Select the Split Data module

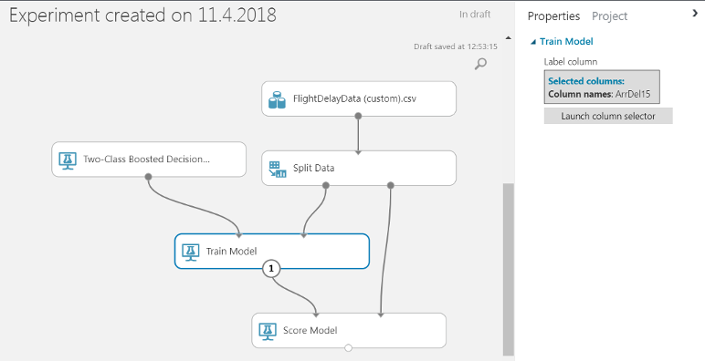click(x=359, y=168)
